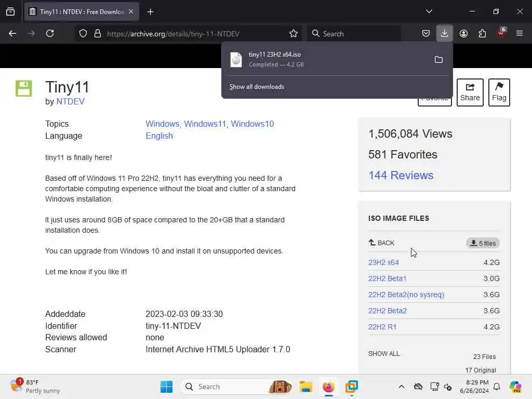Download the 22H2 R1 ISO link
This screenshot has width=532, height=399.
382,327
